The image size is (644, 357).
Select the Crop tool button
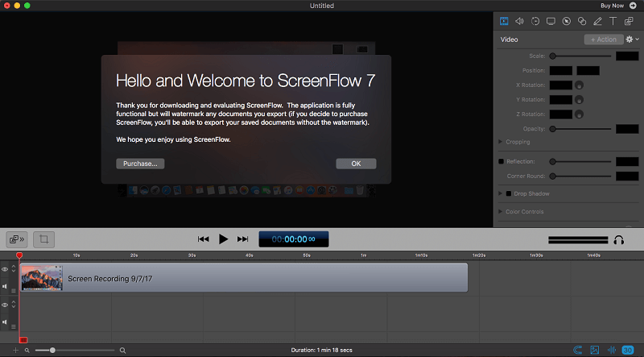click(x=44, y=239)
